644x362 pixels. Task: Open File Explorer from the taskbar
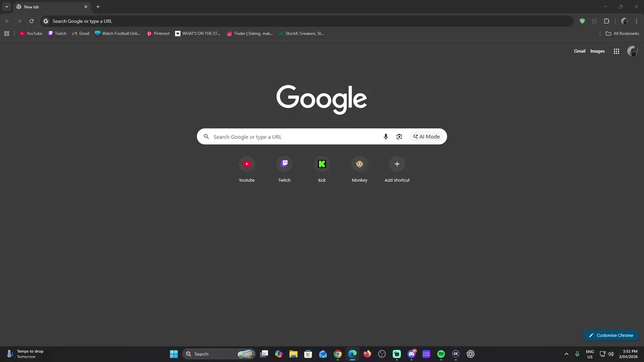point(293,354)
